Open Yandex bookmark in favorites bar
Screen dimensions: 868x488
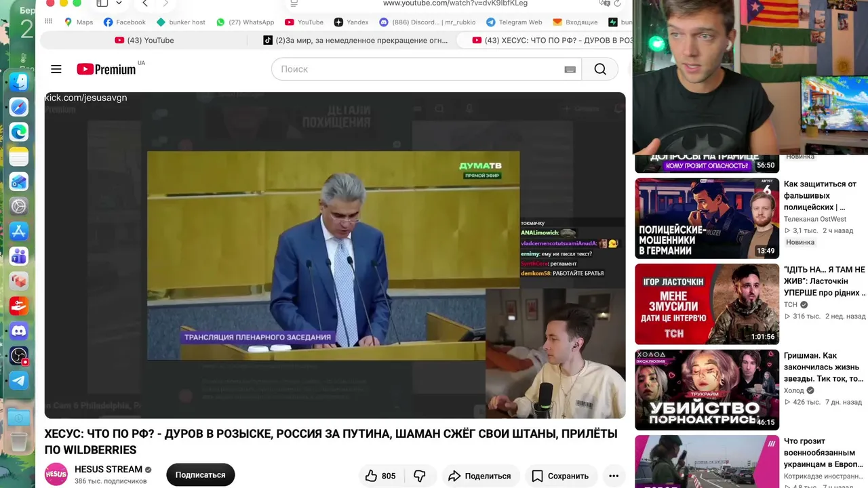pos(351,22)
